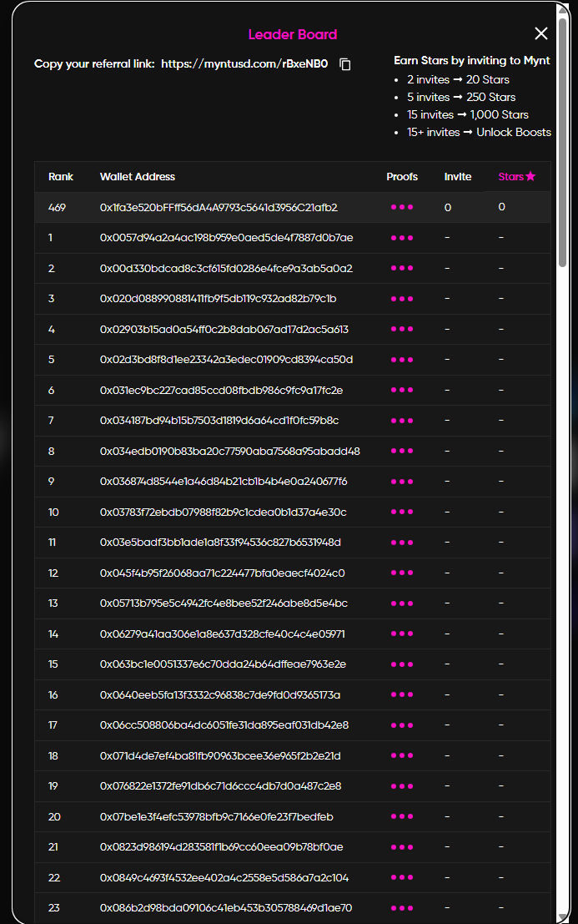Screen dimensions: 578x924
Task: Open Proofs dots for rank 12 row
Action: tap(402, 573)
